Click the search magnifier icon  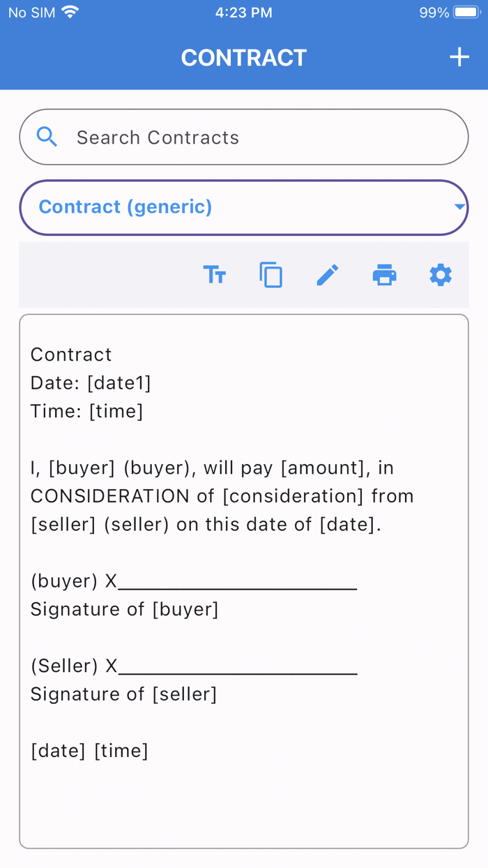point(47,137)
